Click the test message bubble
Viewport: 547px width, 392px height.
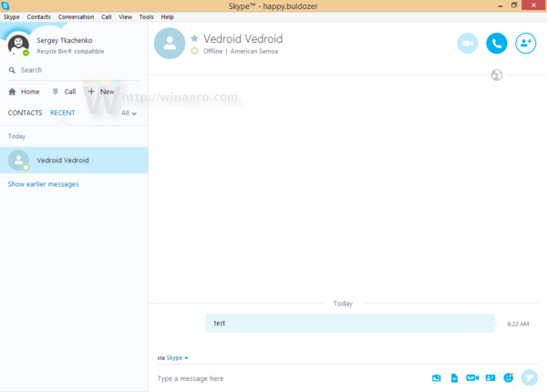[350, 324]
